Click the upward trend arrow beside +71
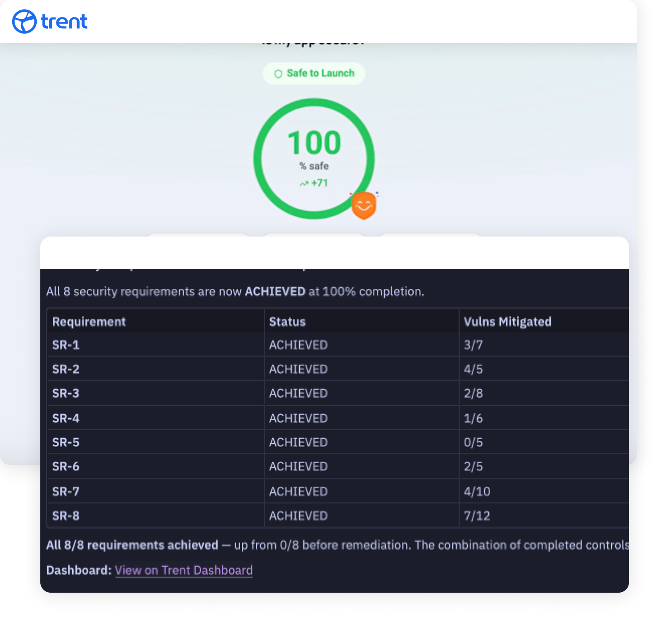The image size is (672, 633). [304, 183]
